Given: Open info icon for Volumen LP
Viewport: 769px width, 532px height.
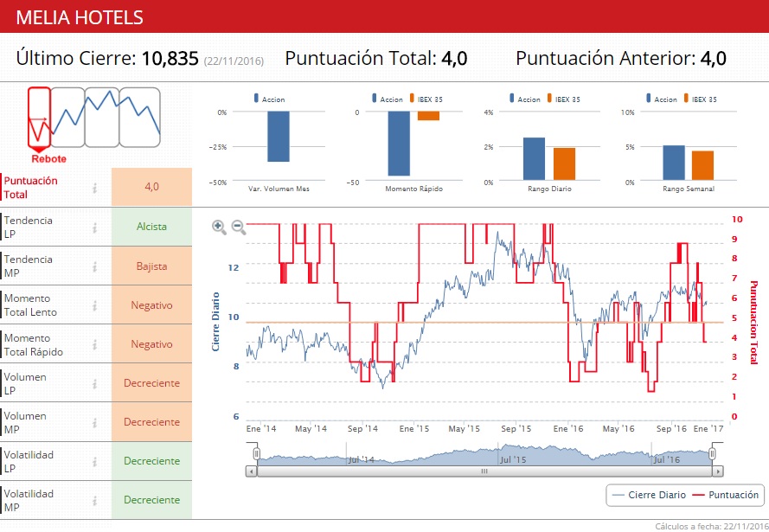Looking at the screenshot, I should 94,383.
